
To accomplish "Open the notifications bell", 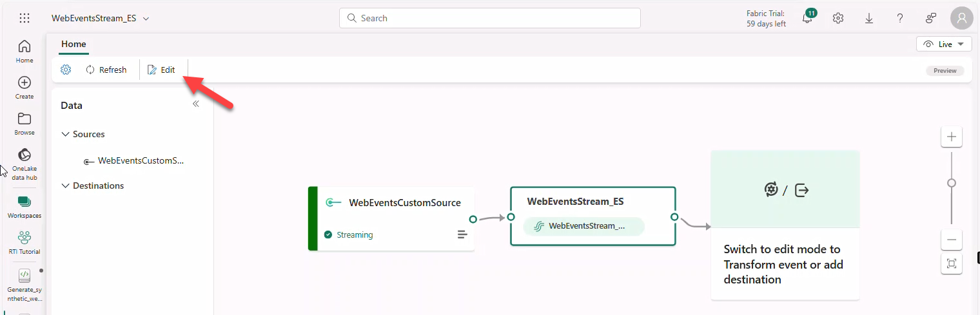I will (x=807, y=18).
